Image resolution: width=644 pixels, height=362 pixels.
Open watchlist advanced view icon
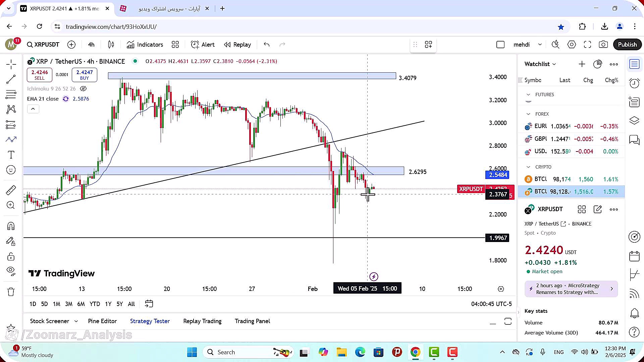pos(598,64)
